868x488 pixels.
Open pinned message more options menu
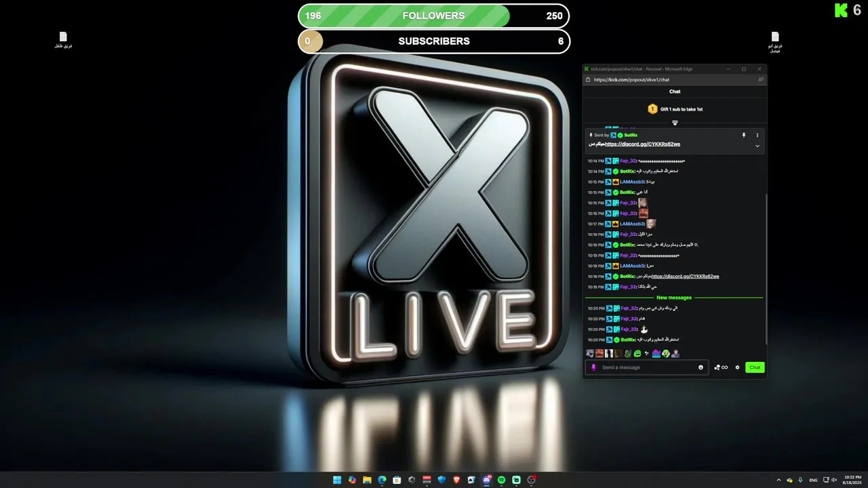pyautogui.click(x=757, y=135)
